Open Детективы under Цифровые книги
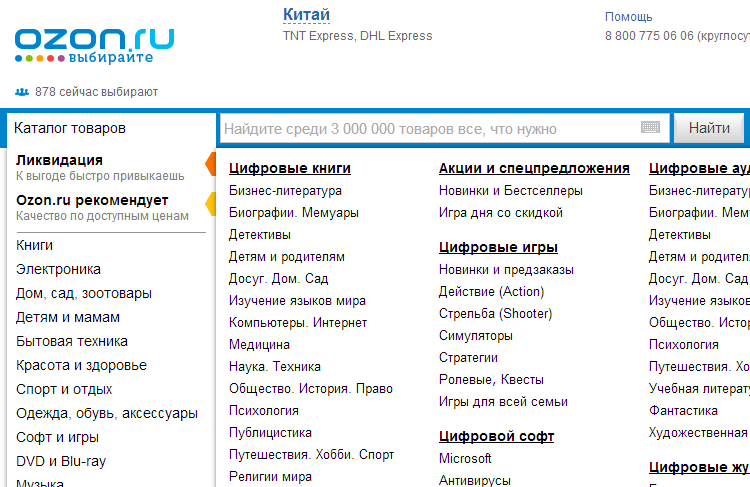 (260, 234)
